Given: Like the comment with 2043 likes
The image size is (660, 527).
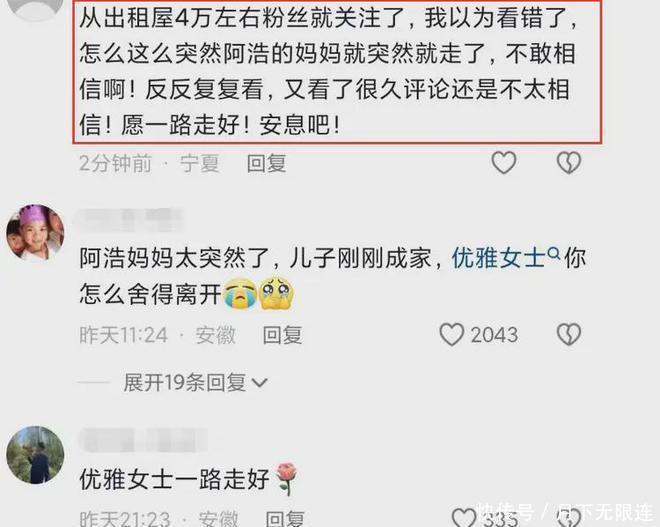Looking at the screenshot, I should pos(452,335).
